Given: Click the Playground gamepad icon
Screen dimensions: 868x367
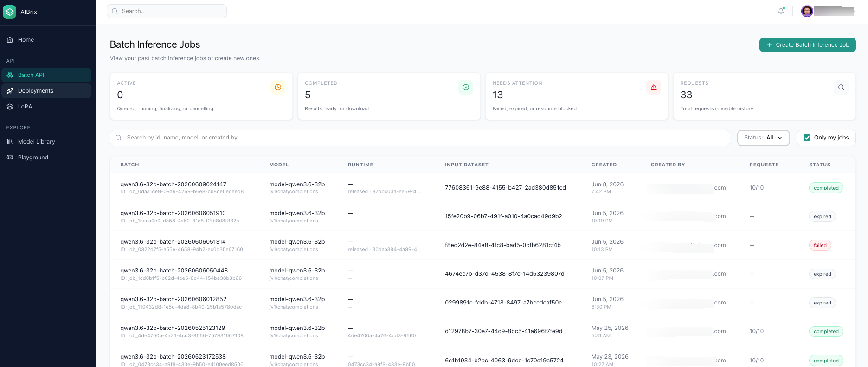Looking at the screenshot, I should [x=10, y=158].
